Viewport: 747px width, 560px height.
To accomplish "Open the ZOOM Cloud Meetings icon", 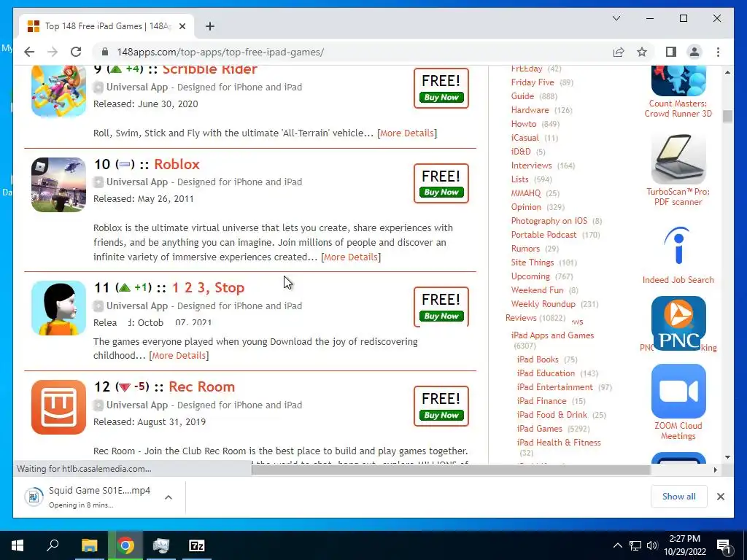I will click(678, 391).
